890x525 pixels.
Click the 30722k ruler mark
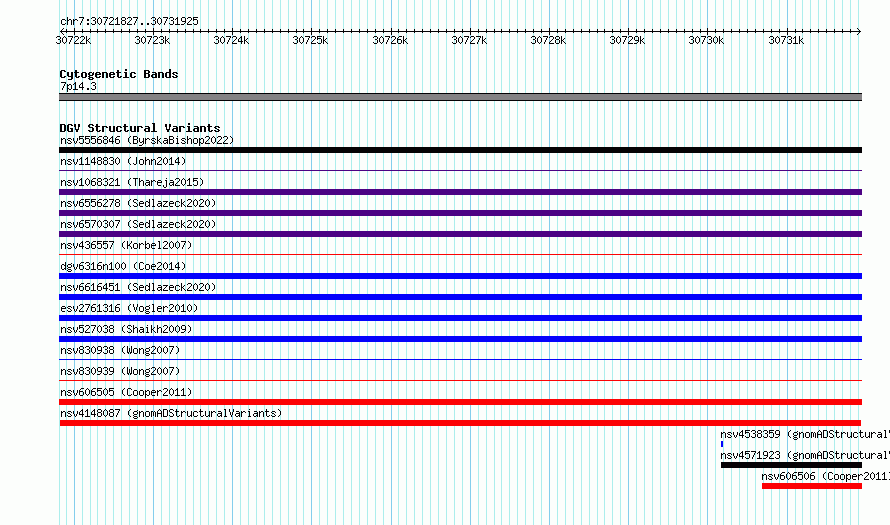74,40
